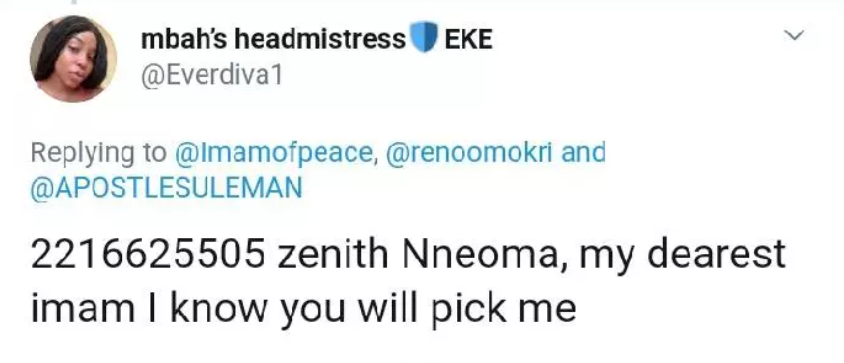844x363 pixels.
Task: Visit the @APOSTLESULEMAN profile link
Action: 166,189
